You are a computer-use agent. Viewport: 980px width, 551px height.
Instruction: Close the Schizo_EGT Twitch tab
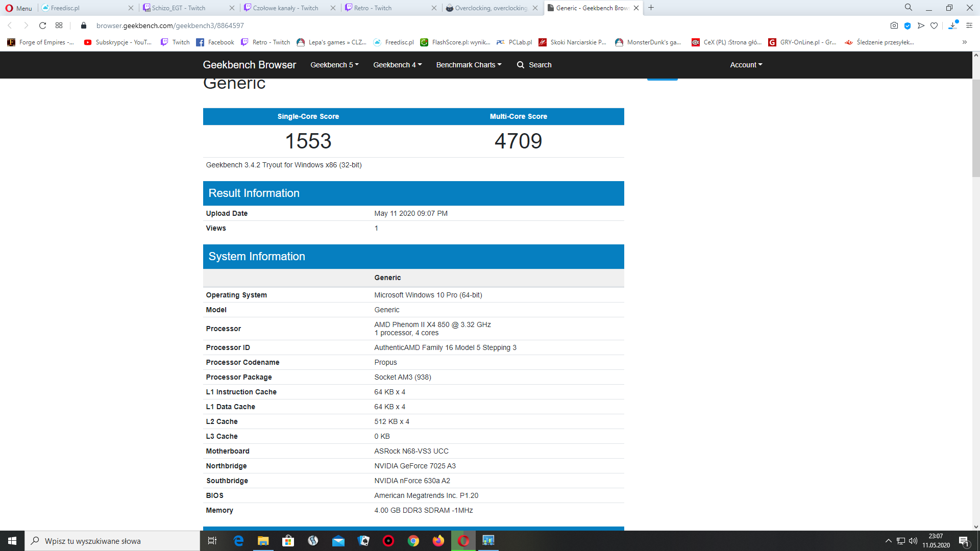click(x=232, y=8)
